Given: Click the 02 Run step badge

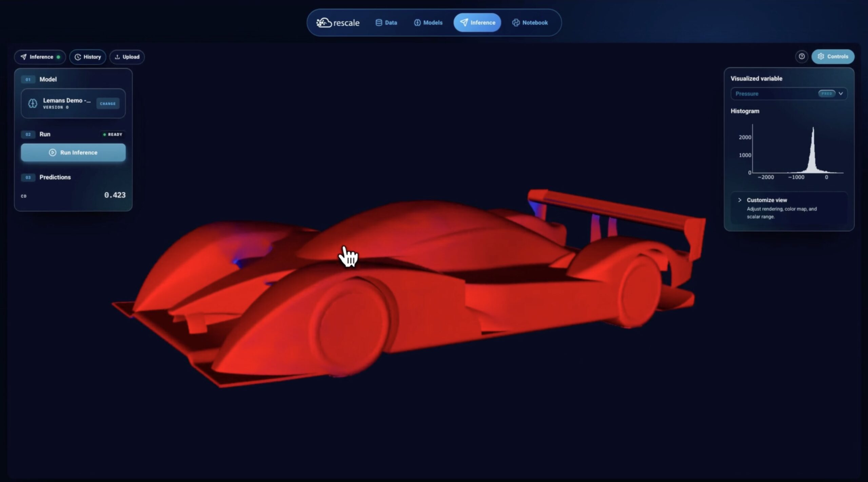Looking at the screenshot, I should (x=28, y=134).
